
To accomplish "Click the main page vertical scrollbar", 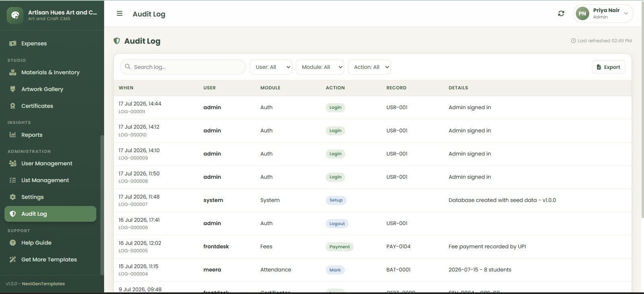I will (642, 110).
